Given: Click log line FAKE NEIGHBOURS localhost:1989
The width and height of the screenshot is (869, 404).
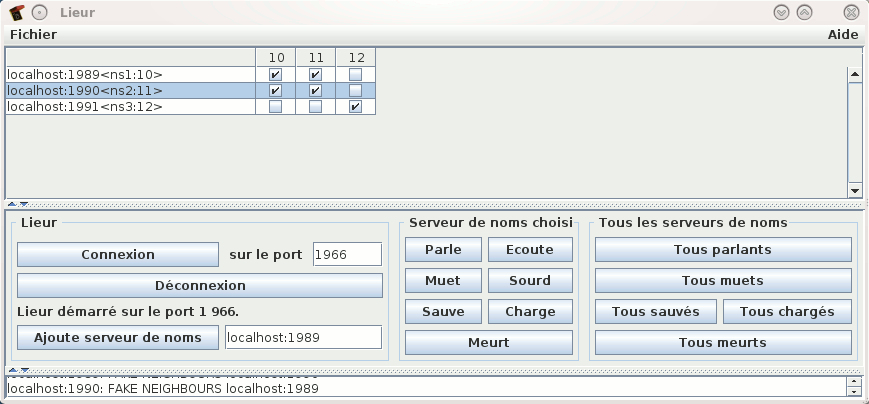Looking at the screenshot, I should [163, 388].
